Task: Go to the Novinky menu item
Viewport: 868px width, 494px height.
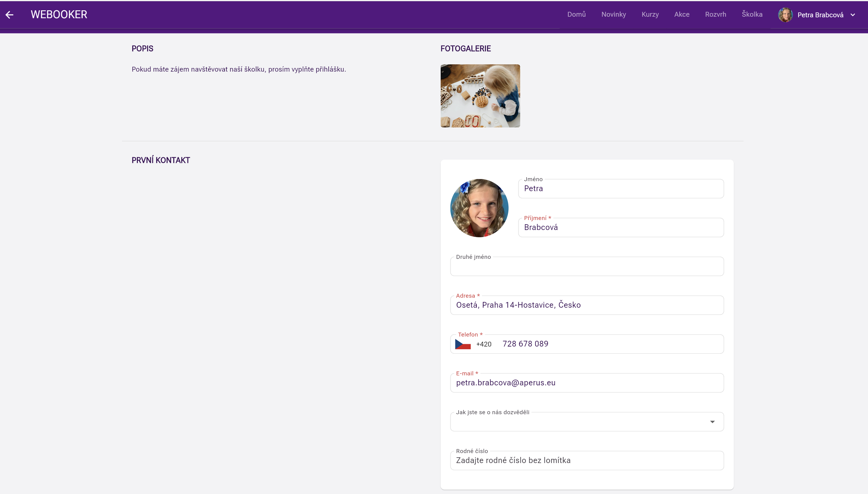Action: (613, 14)
